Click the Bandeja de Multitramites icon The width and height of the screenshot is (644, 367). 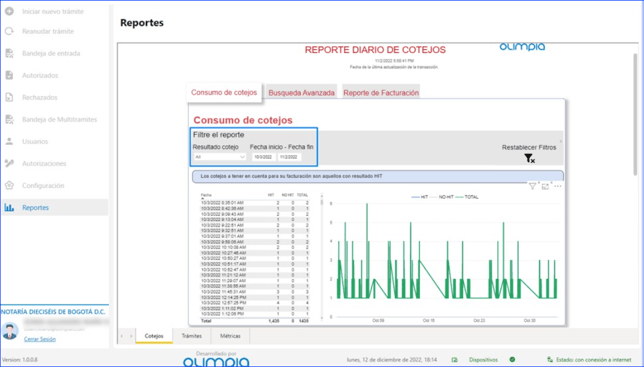click(x=9, y=119)
